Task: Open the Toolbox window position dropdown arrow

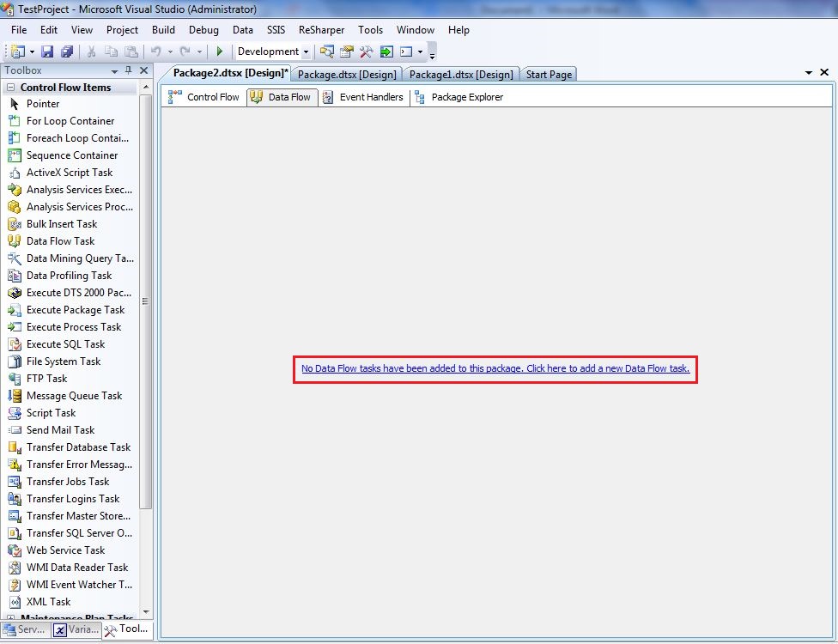Action: coord(115,70)
